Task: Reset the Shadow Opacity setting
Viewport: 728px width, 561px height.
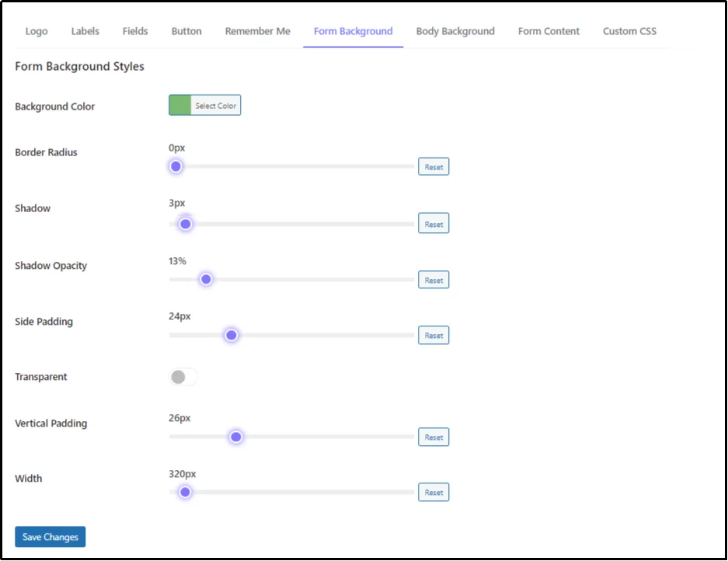Action: [434, 280]
